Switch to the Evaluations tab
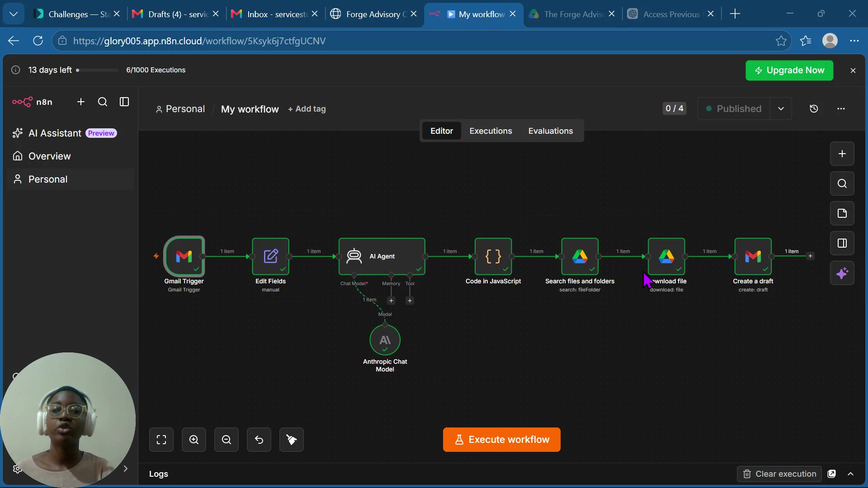This screenshot has height=488, width=868. [550, 131]
